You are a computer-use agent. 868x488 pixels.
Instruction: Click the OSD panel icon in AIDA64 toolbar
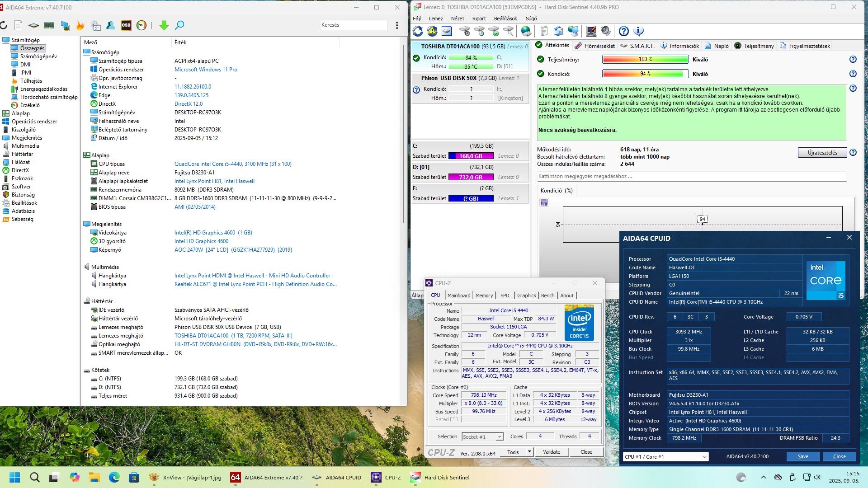(126, 25)
